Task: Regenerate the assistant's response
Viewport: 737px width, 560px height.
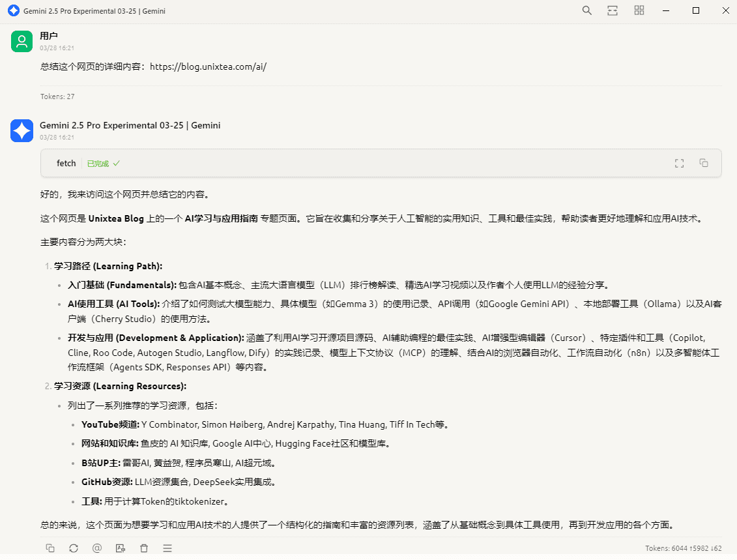Action: pyautogui.click(x=74, y=548)
